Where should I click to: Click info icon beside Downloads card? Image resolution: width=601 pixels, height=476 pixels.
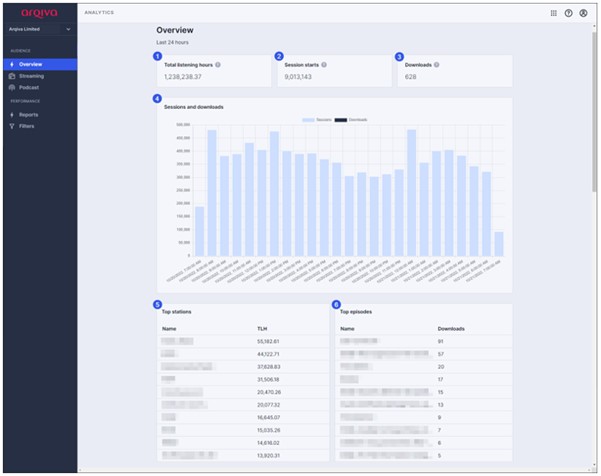(x=435, y=64)
